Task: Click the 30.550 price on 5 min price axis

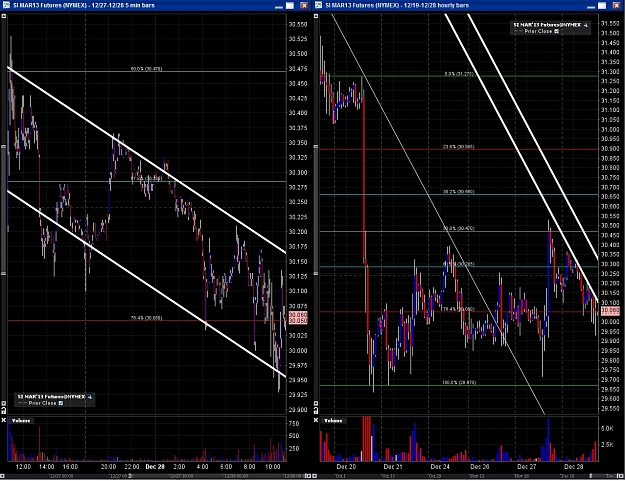Action: tap(298, 24)
